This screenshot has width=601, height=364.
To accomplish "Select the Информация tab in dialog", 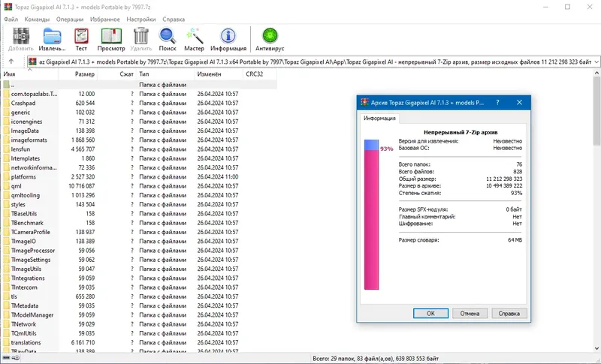I will click(379, 119).
